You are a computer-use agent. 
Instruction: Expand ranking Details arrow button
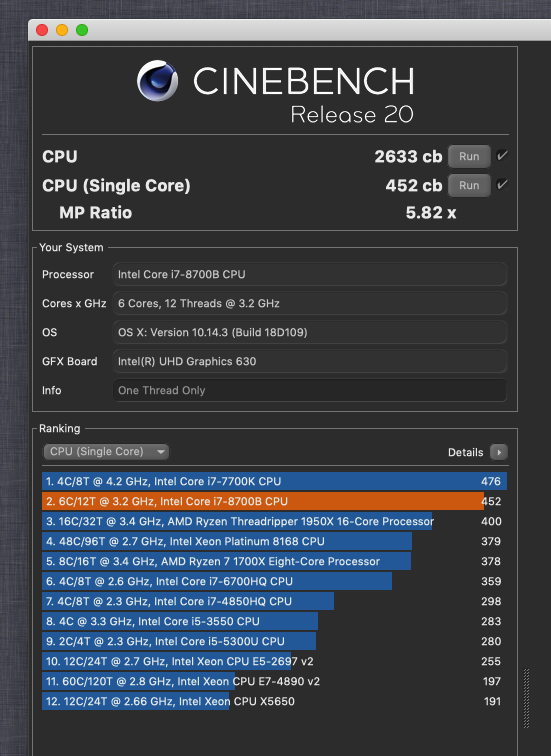(x=499, y=452)
